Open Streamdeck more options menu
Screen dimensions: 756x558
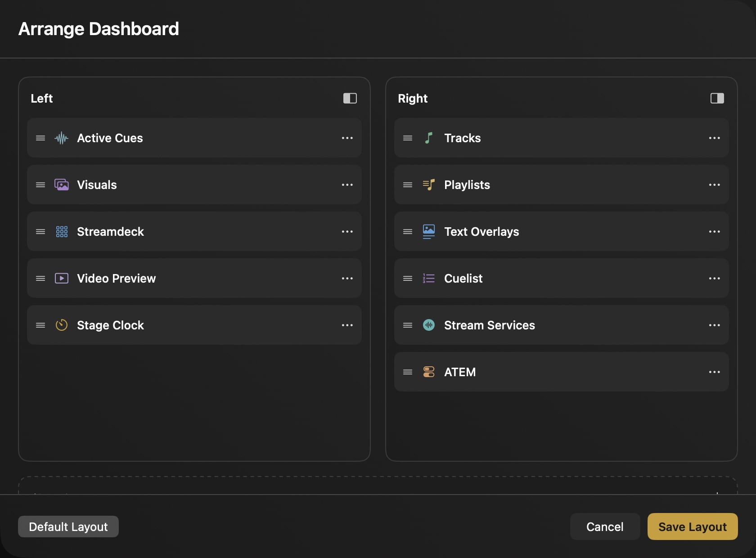coord(347,232)
